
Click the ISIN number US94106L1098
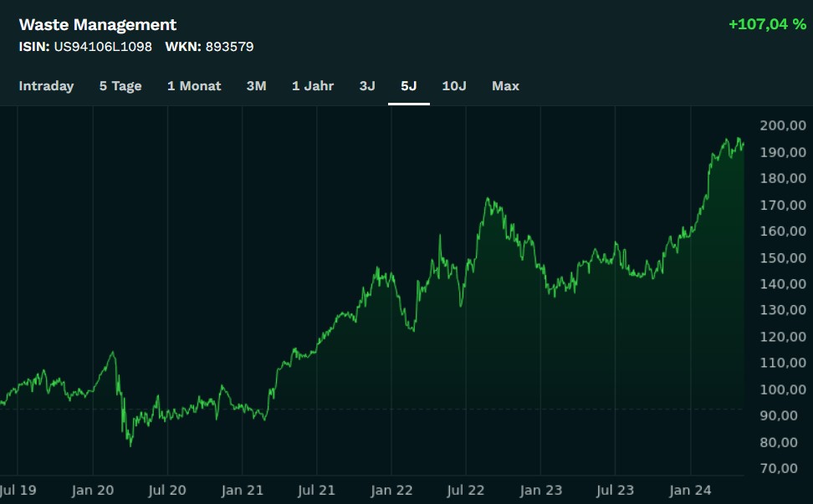[103, 47]
